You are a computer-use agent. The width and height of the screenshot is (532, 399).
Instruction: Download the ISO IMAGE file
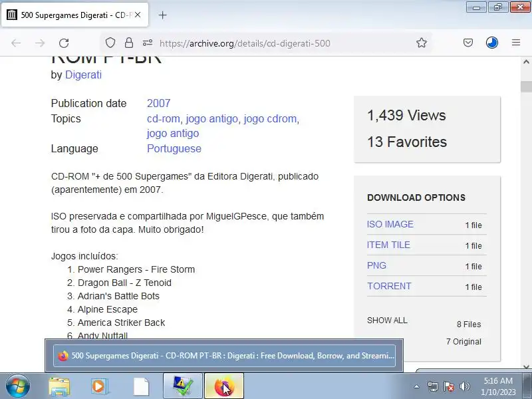coord(390,224)
